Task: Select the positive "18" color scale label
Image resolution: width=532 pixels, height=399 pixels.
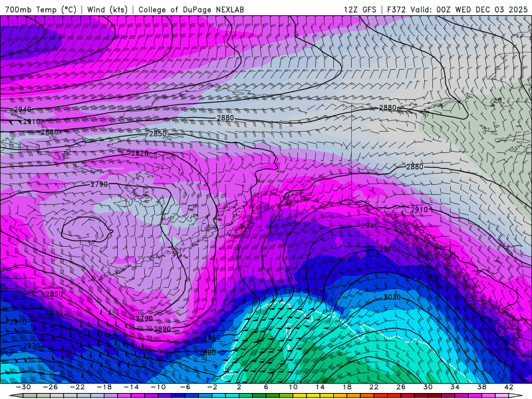Action: pyautogui.click(x=347, y=387)
